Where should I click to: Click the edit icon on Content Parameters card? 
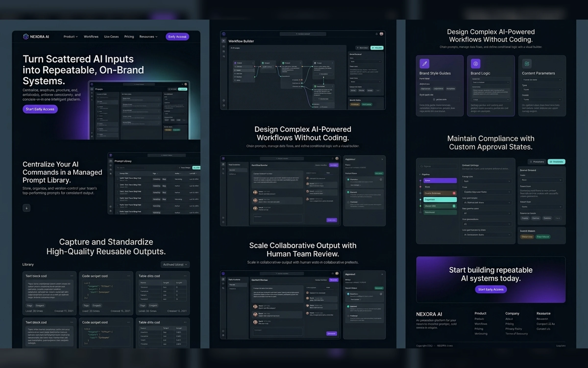[x=527, y=64]
